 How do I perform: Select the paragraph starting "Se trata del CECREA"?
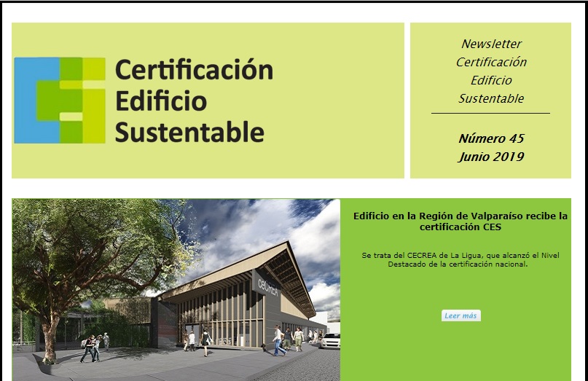[x=460, y=259]
